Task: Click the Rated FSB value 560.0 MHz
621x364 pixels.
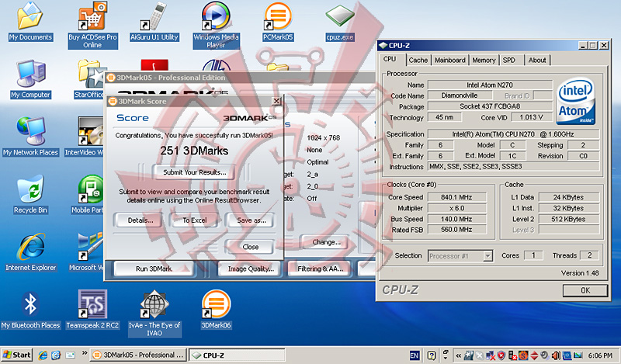Action: pos(456,230)
